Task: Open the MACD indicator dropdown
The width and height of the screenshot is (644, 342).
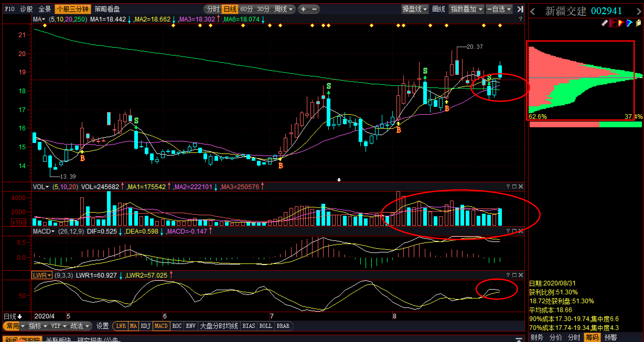Action: tap(44, 231)
